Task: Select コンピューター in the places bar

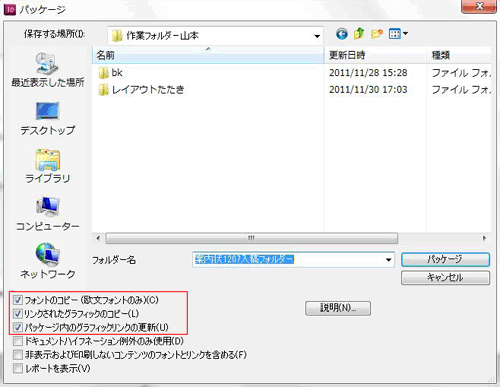Action: (x=47, y=214)
